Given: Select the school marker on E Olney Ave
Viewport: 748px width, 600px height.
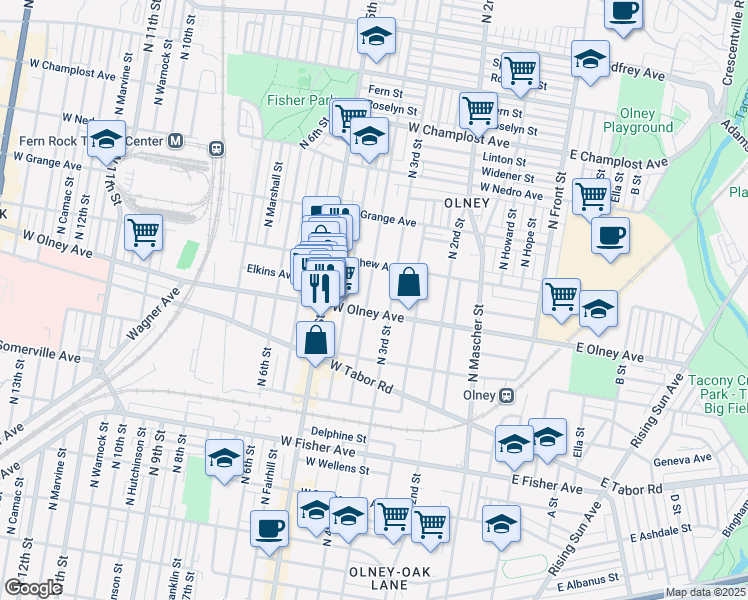Looking at the screenshot, I should pyautogui.click(x=598, y=310).
